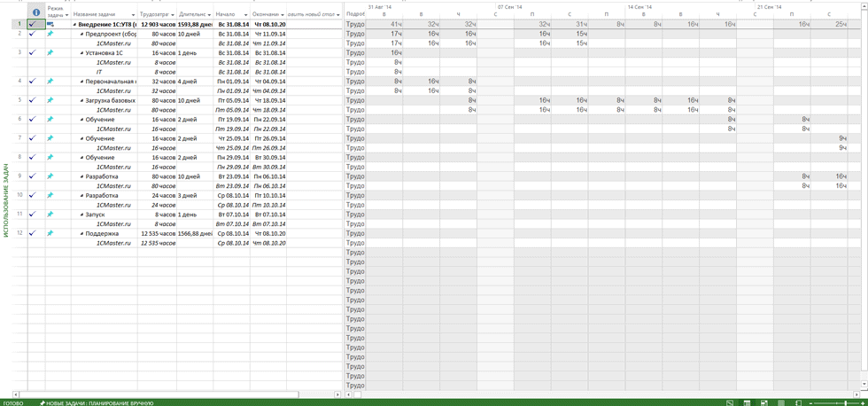The width and height of the screenshot is (868, 406).
Task: Open the Трудозатраты column dropdown arrow
Action: click(x=173, y=15)
